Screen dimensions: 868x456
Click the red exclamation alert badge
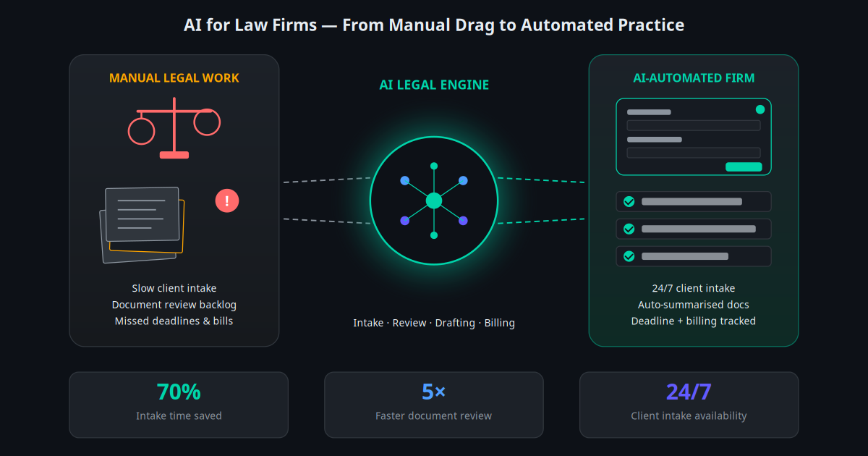coord(227,201)
